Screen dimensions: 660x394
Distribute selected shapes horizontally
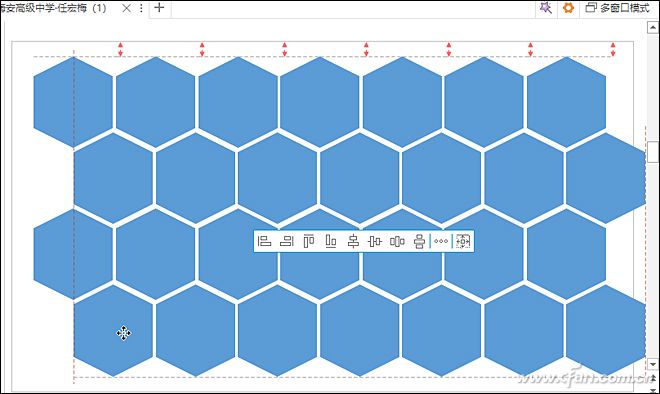coord(397,241)
